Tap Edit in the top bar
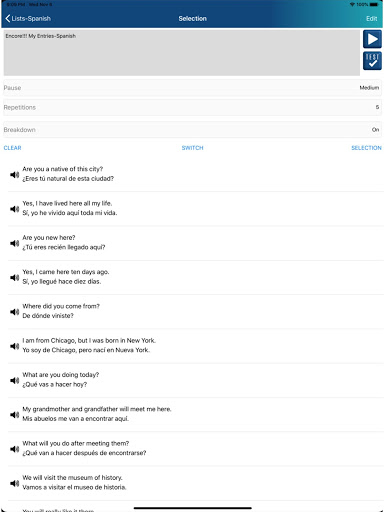This screenshot has height=512, width=384. click(x=372, y=19)
